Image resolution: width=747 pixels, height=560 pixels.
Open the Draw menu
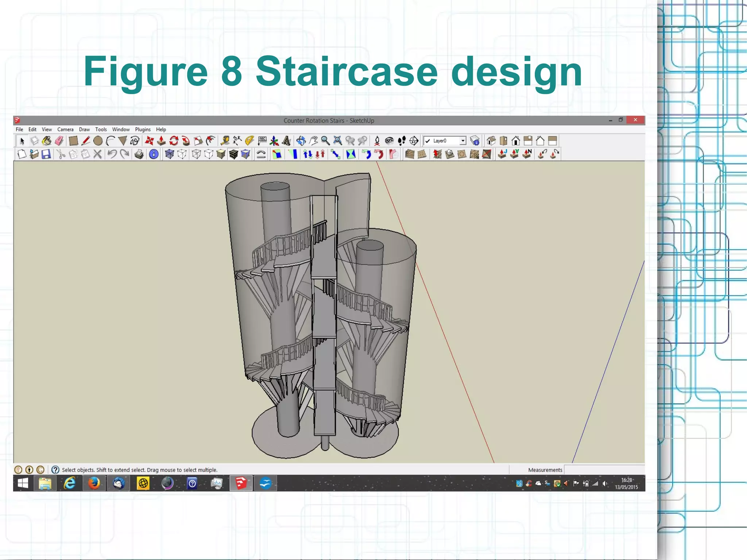click(x=84, y=130)
